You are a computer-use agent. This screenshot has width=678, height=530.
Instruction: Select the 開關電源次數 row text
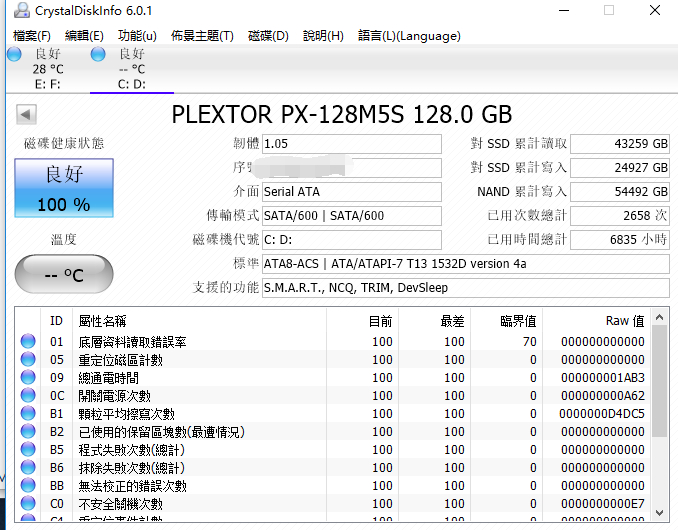pos(115,396)
